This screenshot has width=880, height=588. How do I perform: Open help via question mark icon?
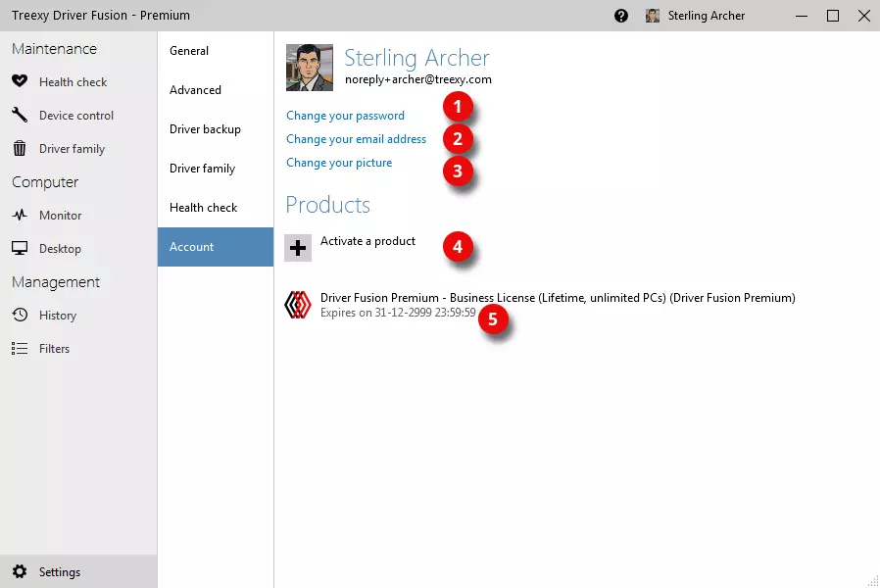[x=621, y=16]
